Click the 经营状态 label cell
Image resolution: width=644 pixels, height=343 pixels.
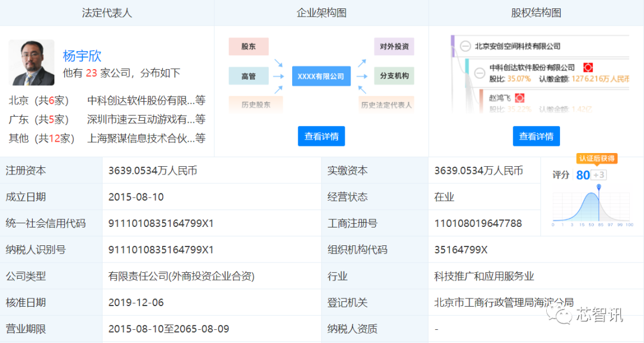click(x=374, y=197)
